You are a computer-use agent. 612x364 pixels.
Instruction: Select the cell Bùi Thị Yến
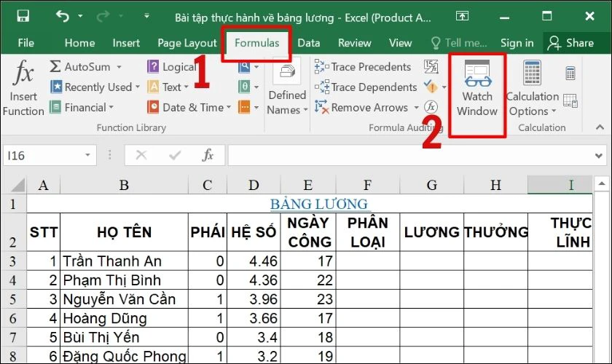tap(124, 338)
